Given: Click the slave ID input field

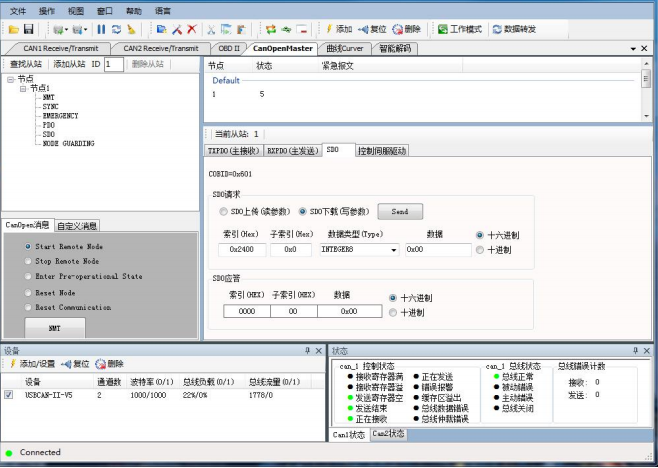Looking at the screenshot, I should [x=114, y=64].
